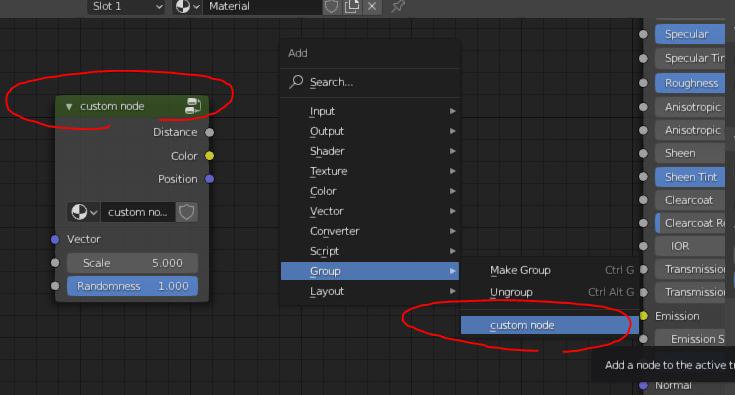Toggle fake user shield in header
The width and height of the screenshot is (735, 395).
tap(331, 7)
